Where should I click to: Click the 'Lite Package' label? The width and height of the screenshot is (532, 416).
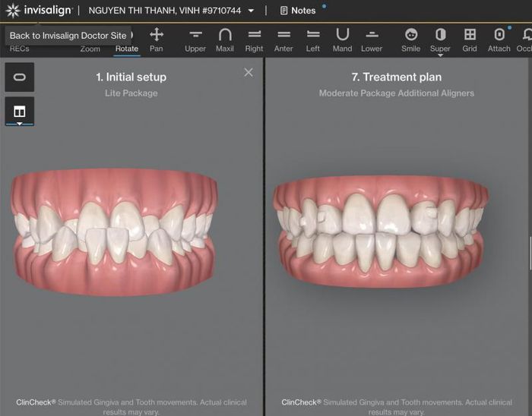pos(131,93)
